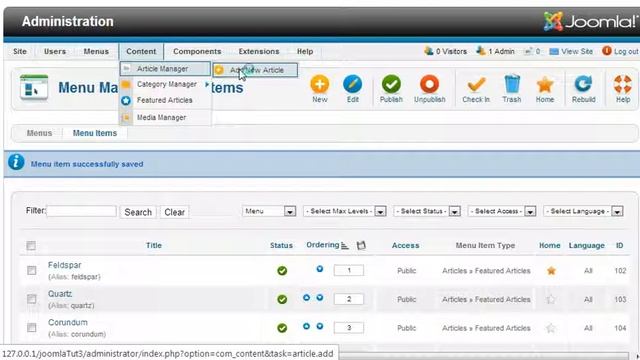Toggle published status of Quartz
Image resolution: width=640 pixels, height=360 pixels.
(282, 299)
